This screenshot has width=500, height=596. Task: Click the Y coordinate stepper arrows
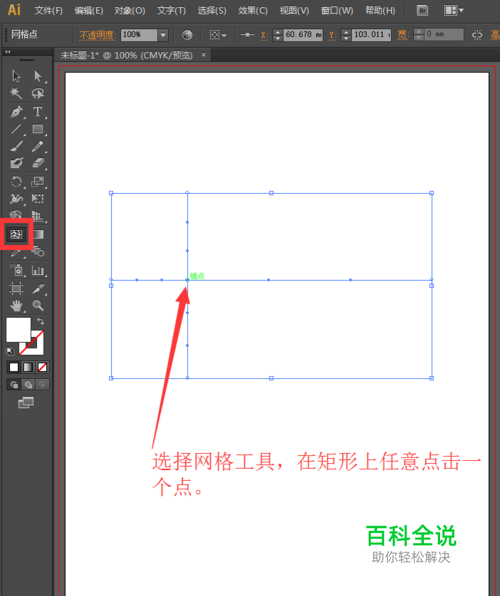pyautogui.click(x=346, y=35)
